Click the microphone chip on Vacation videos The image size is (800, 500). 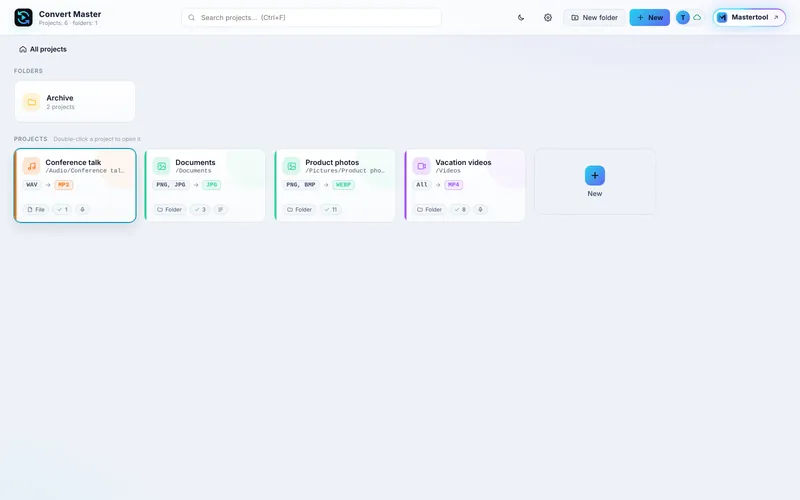480,209
